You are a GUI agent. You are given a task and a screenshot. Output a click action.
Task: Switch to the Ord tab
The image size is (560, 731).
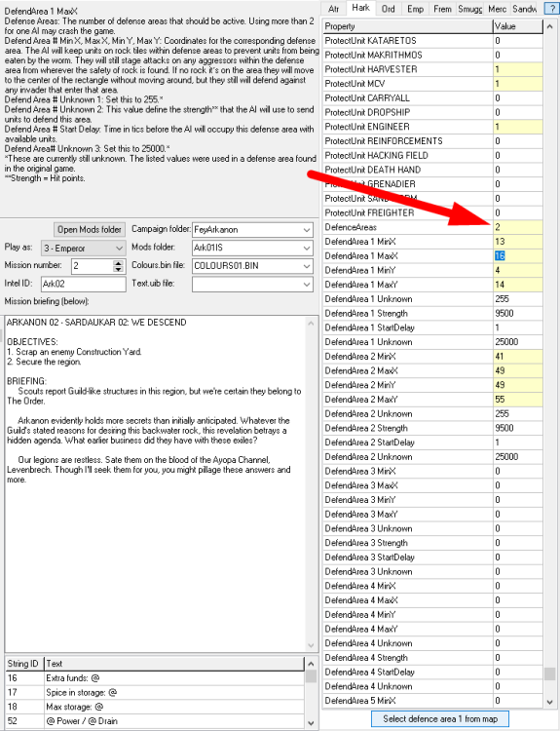click(388, 9)
